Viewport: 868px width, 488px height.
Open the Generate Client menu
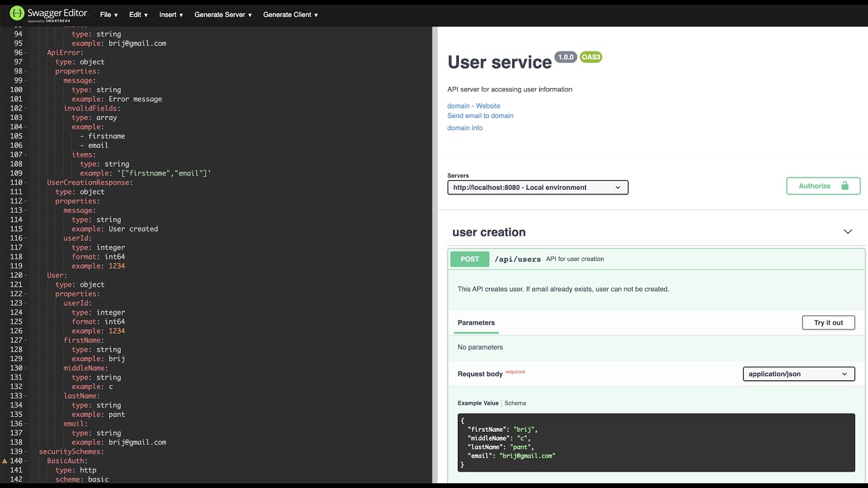pos(290,15)
